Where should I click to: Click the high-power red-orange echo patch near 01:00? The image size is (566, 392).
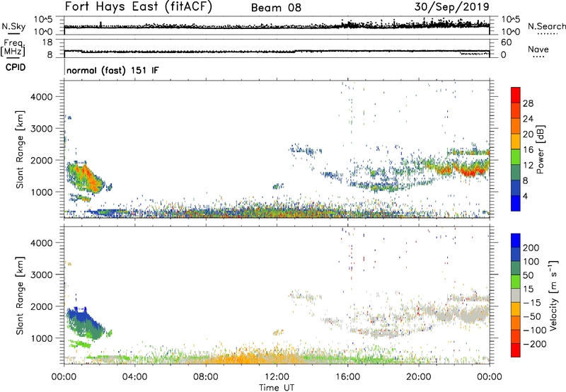(x=87, y=178)
